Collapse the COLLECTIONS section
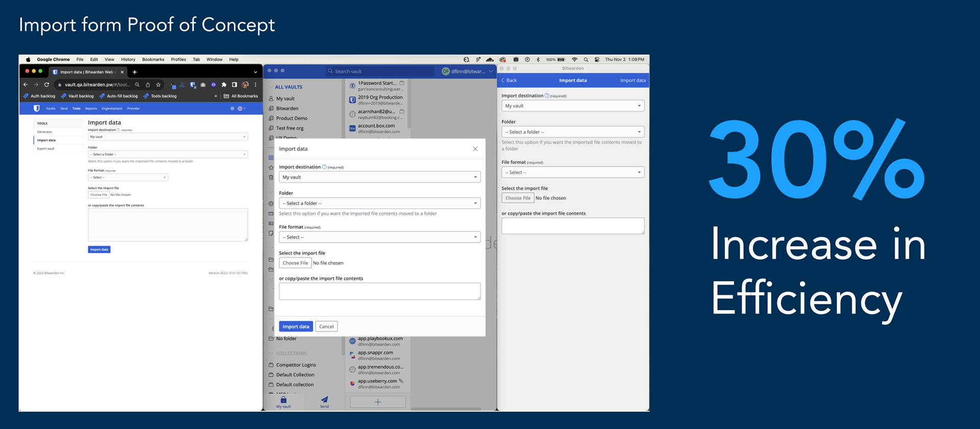This screenshot has width=980, height=429. (x=271, y=353)
